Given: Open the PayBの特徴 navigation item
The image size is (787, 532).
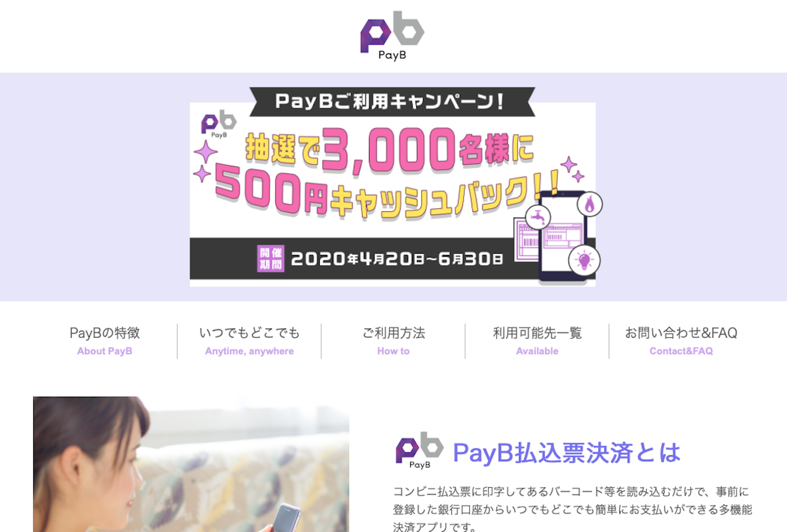Looking at the screenshot, I should point(105,333).
